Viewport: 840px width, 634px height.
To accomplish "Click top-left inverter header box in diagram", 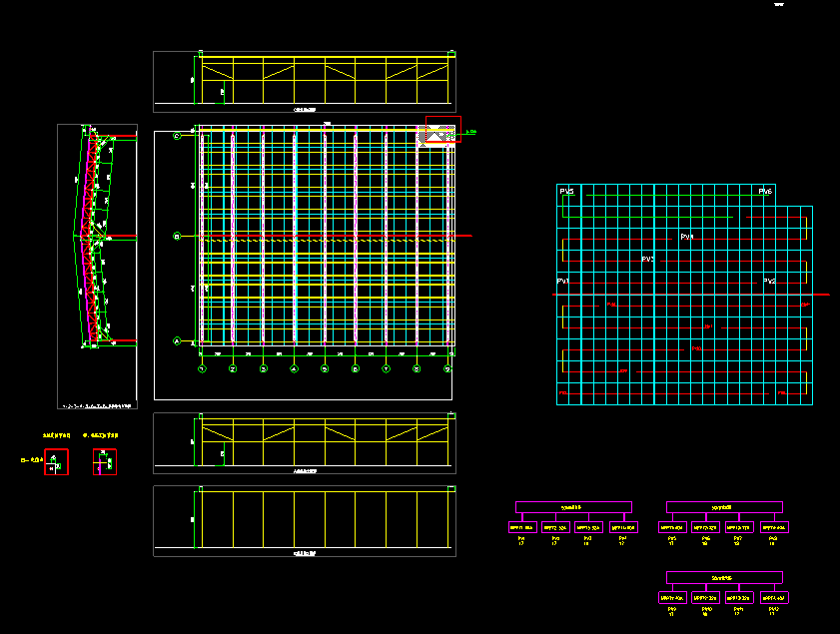I will pos(573,507).
